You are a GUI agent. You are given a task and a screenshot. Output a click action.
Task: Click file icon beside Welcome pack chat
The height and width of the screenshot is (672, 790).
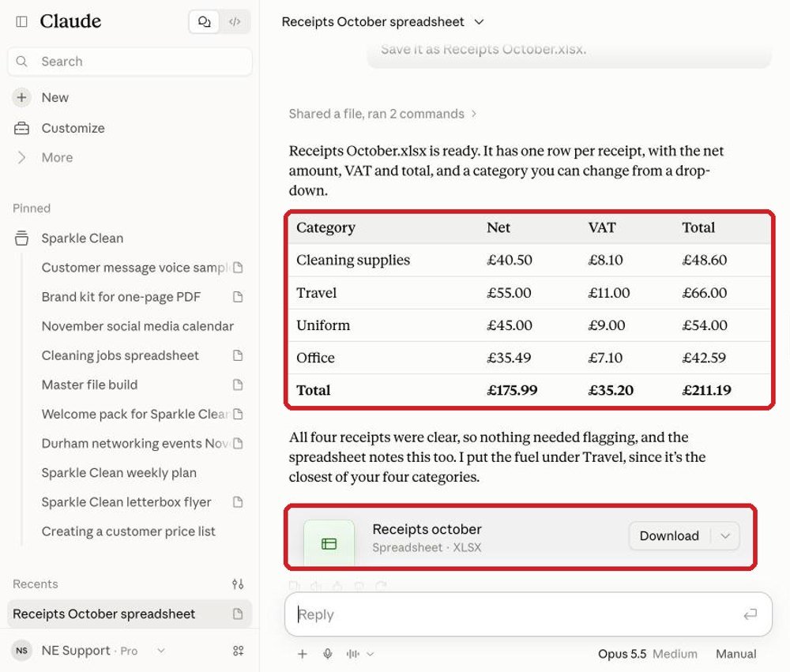tap(238, 414)
